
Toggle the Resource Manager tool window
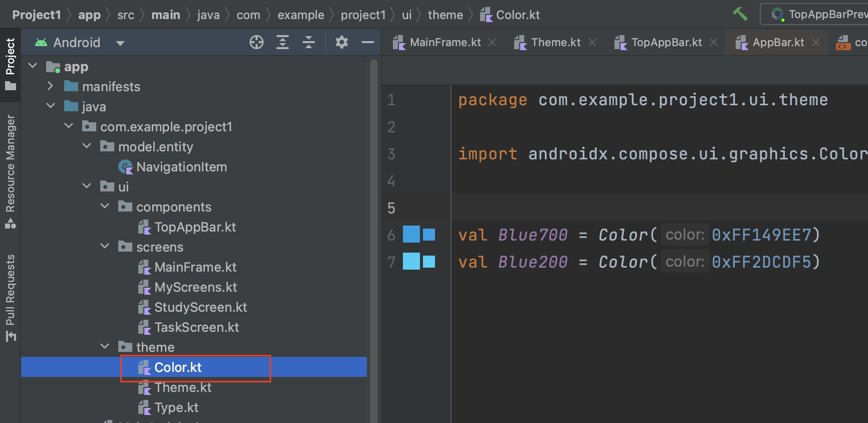(10, 170)
